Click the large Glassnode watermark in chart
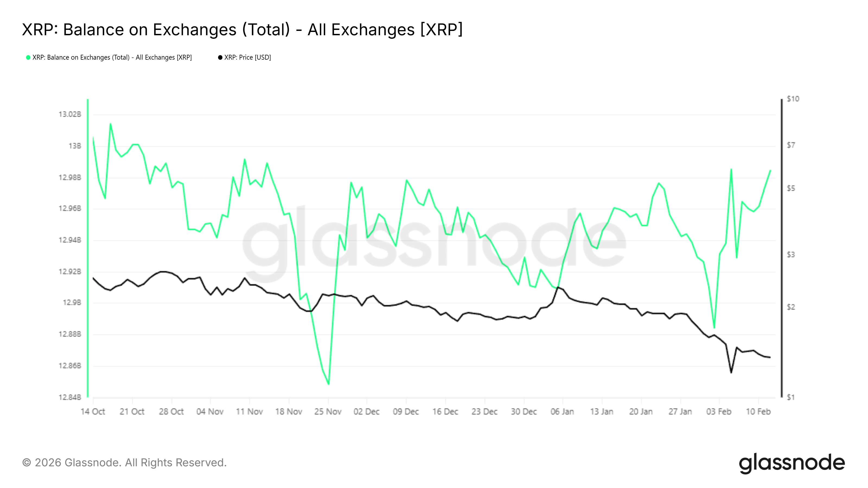Image resolution: width=868 pixels, height=488 pixels. [434, 242]
